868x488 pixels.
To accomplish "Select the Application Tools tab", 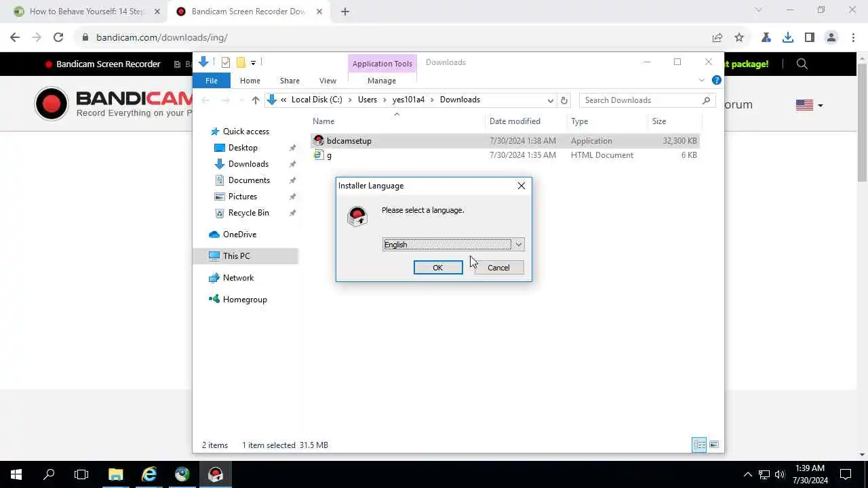I will [382, 64].
